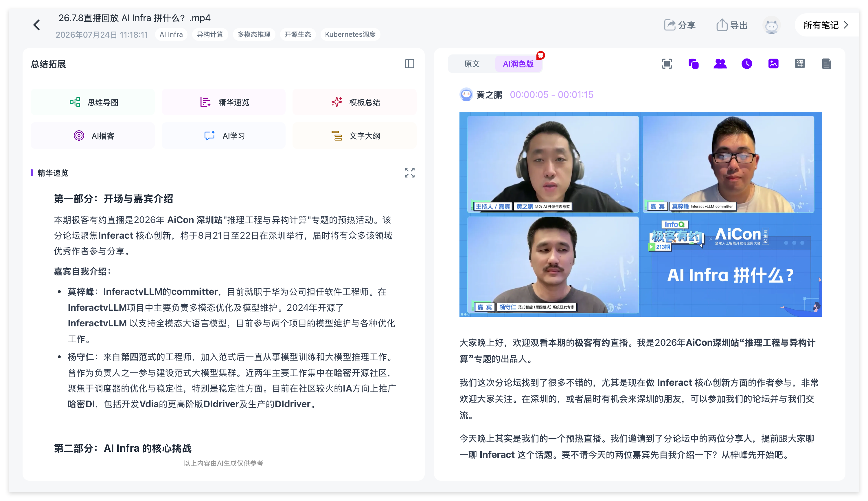Open 模板总结 template summary

click(354, 102)
